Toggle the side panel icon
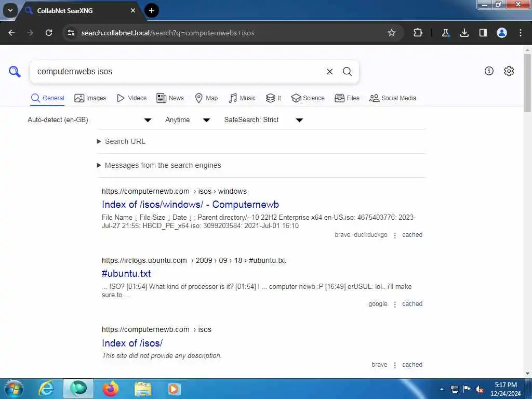This screenshot has width=532, height=399. 483,33
